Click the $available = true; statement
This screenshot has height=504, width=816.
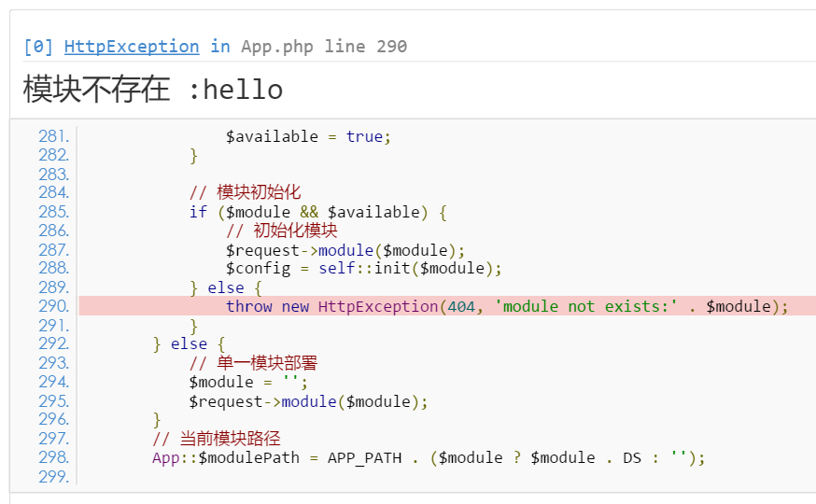[308, 136]
